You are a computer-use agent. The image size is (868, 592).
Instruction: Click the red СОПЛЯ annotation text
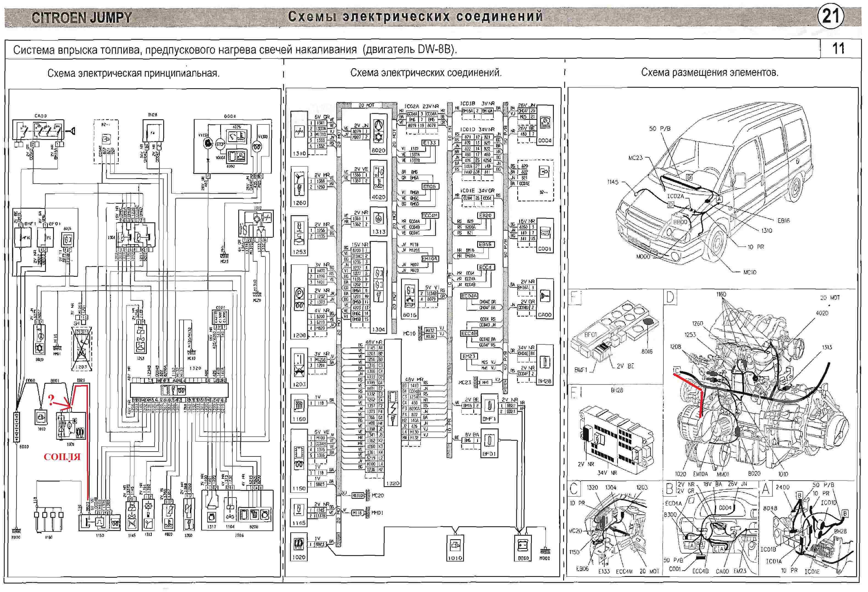click(62, 457)
